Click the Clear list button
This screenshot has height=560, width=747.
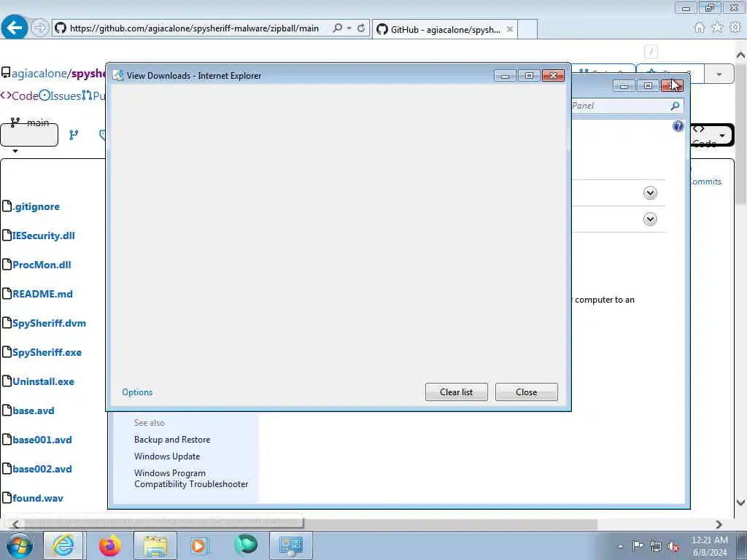pyautogui.click(x=457, y=392)
